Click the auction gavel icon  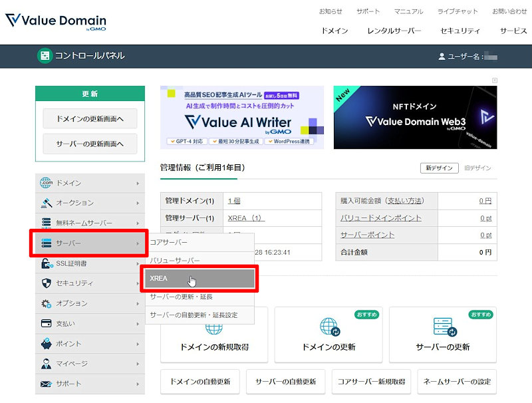46,203
